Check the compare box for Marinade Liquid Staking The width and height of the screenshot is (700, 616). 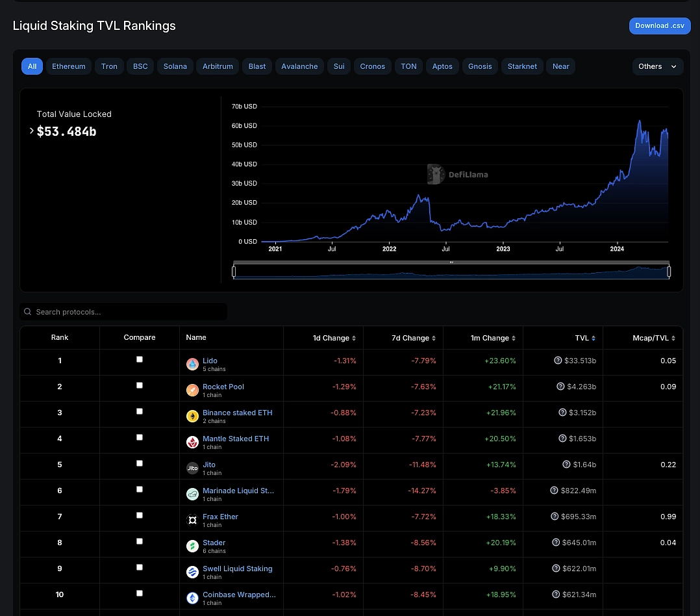(139, 489)
